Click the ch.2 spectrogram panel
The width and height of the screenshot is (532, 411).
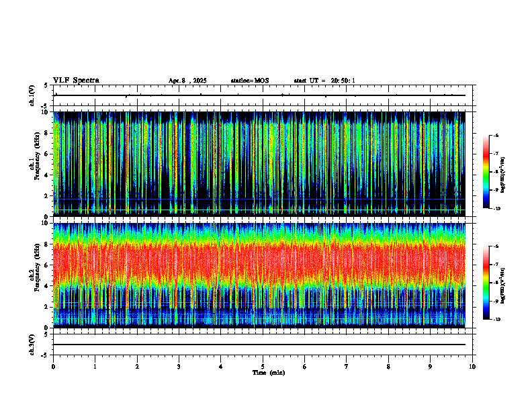pos(263,275)
